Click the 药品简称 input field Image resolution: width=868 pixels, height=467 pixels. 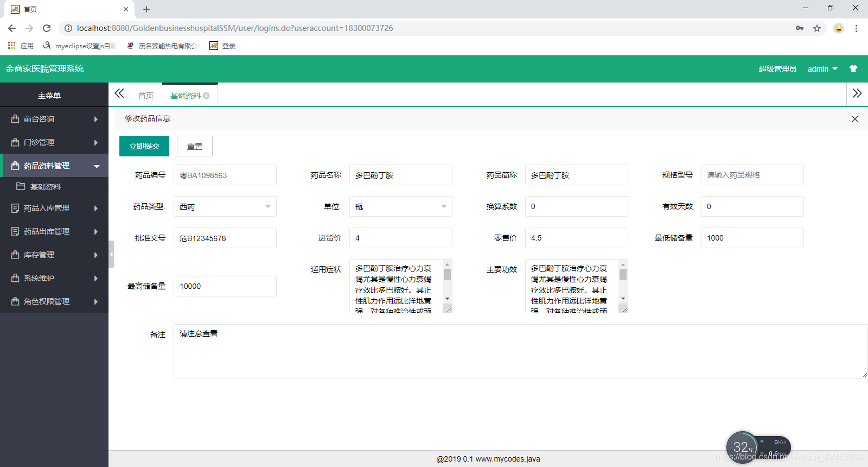(577, 175)
